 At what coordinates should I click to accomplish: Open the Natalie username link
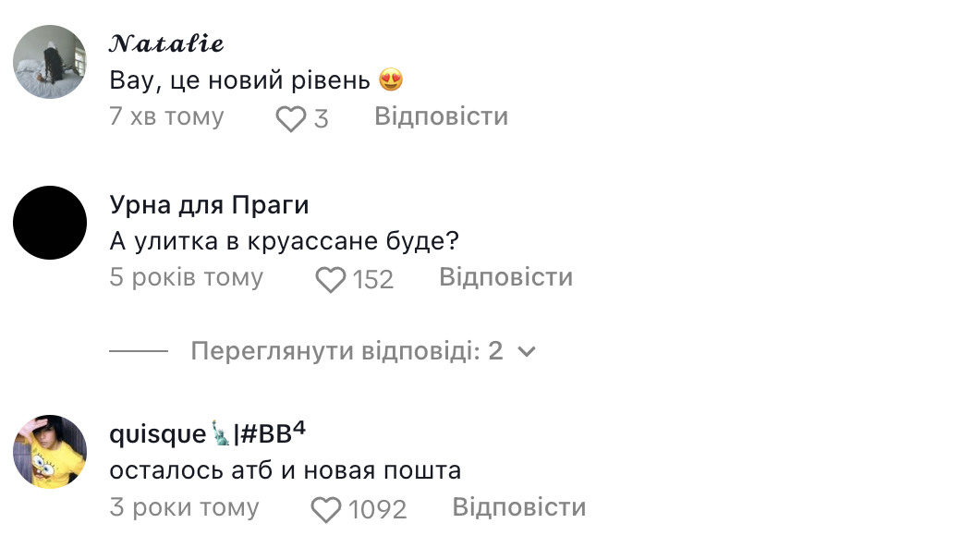166,44
